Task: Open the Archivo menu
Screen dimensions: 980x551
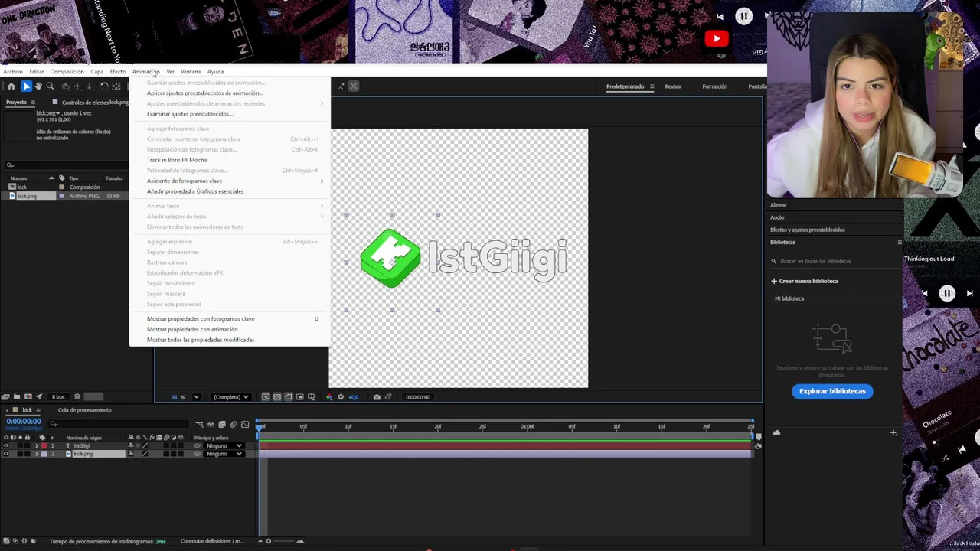Action: tap(13, 72)
